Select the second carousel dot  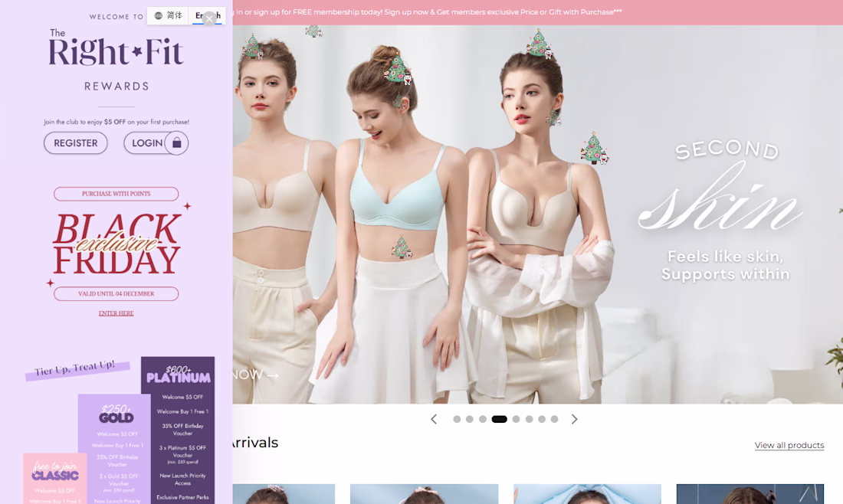469,419
